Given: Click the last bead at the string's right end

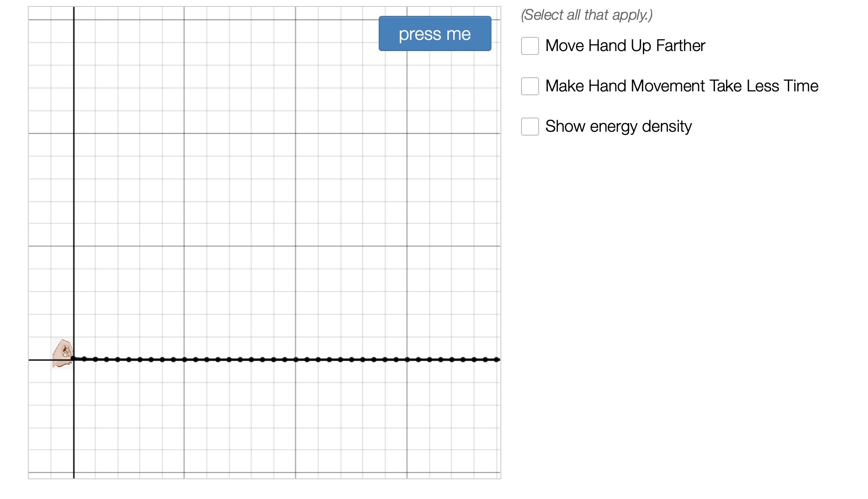Looking at the screenshot, I should point(497,360).
